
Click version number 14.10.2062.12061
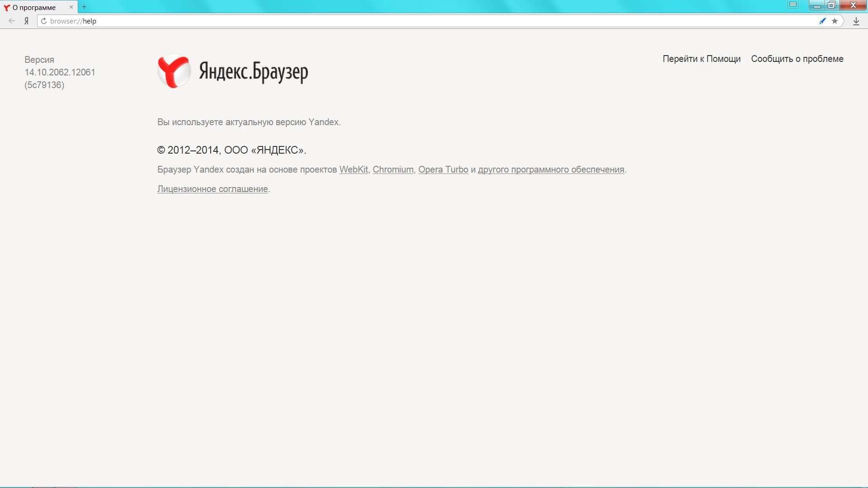point(60,72)
